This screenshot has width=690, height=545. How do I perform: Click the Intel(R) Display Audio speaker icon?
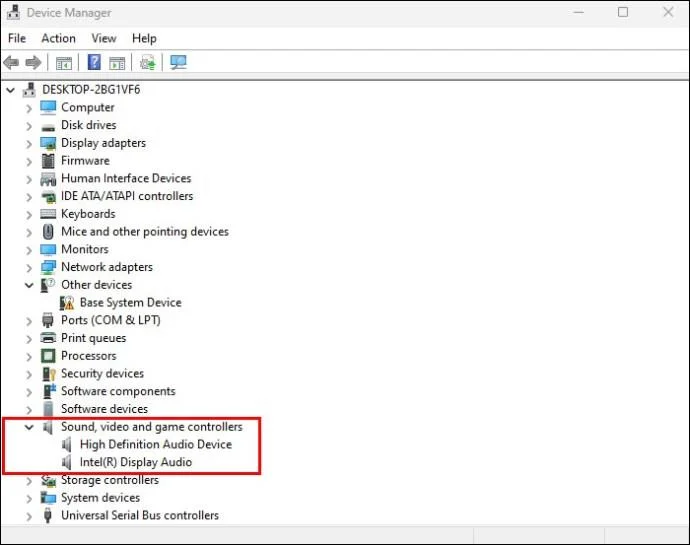(66, 462)
